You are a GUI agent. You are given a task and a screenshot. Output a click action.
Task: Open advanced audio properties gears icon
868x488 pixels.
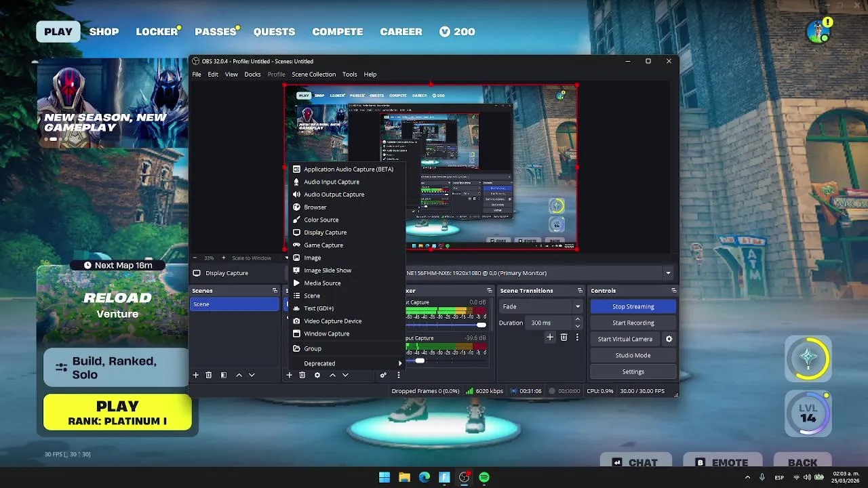point(383,375)
